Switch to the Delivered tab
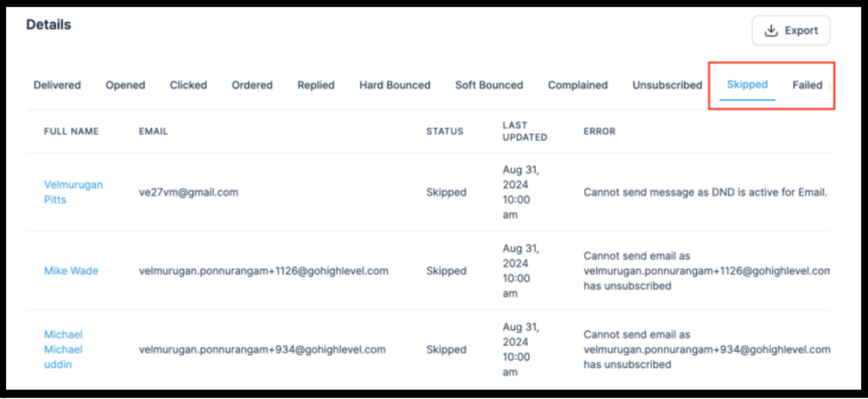This screenshot has height=399, width=868. (57, 85)
